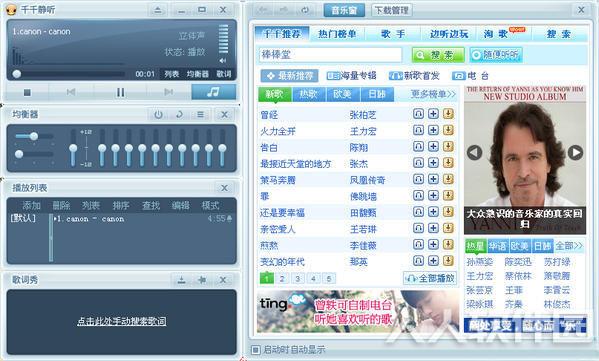Skip to the next track
The width and height of the screenshot is (599, 361).
point(168,92)
